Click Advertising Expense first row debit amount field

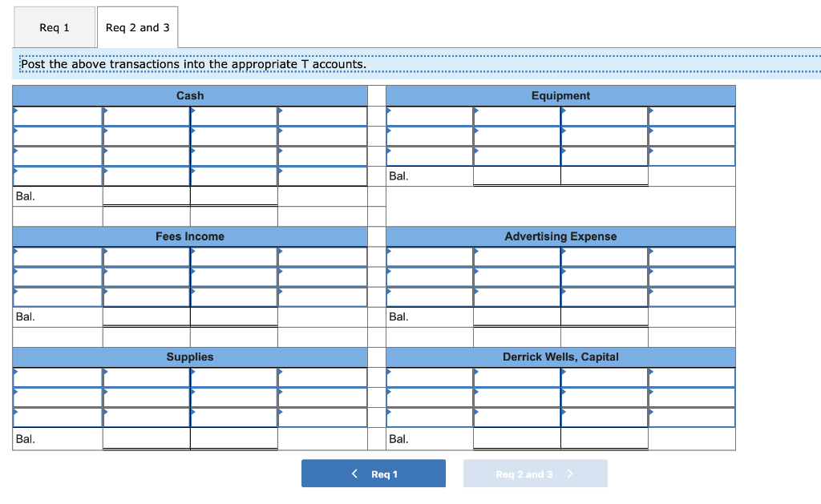[x=517, y=257]
